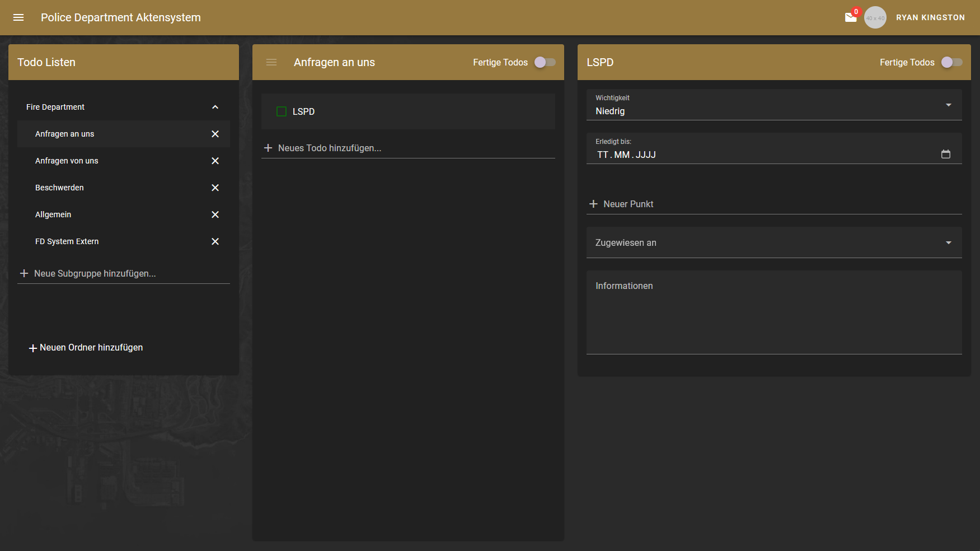Open the Zugewiesen an dropdown

[x=774, y=242]
